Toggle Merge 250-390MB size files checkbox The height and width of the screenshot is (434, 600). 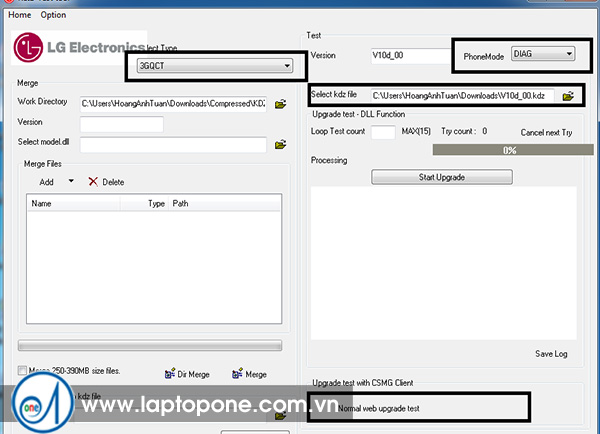22,370
